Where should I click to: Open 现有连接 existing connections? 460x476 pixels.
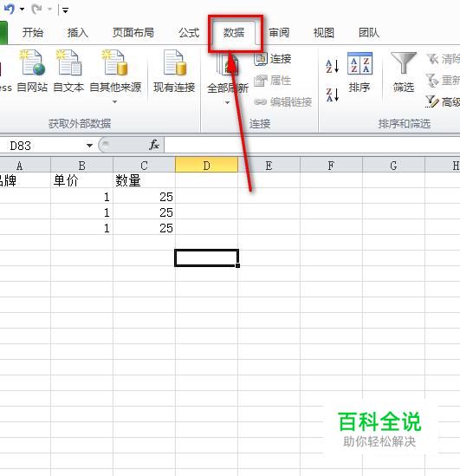[174, 71]
